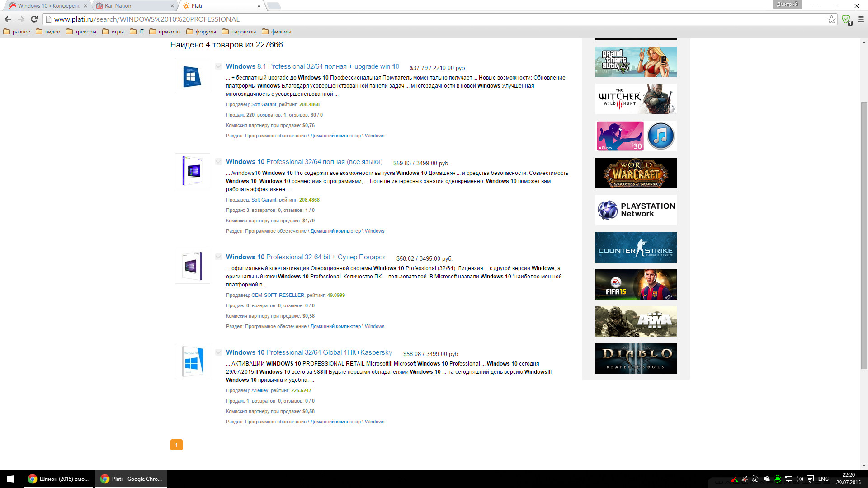
Task: Go to pagination page 1 button
Action: (176, 445)
